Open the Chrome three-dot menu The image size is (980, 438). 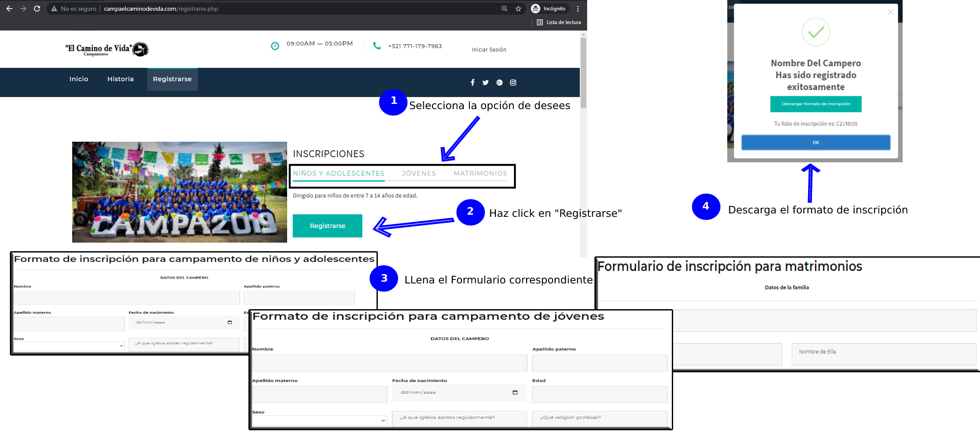click(x=578, y=9)
